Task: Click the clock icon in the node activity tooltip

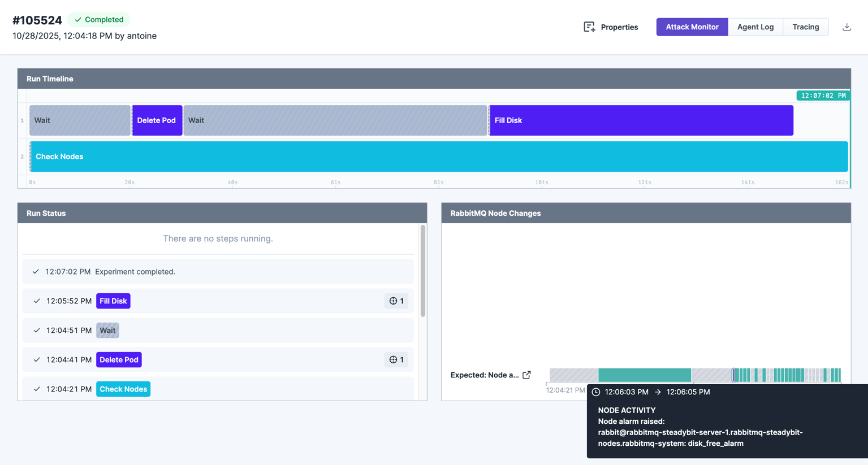Action: 595,392
